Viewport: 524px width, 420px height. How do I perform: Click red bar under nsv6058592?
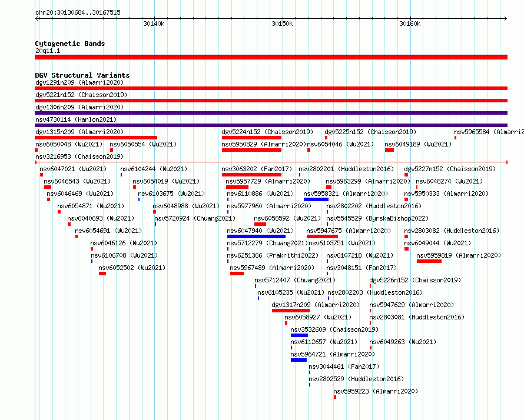[x=260, y=224]
